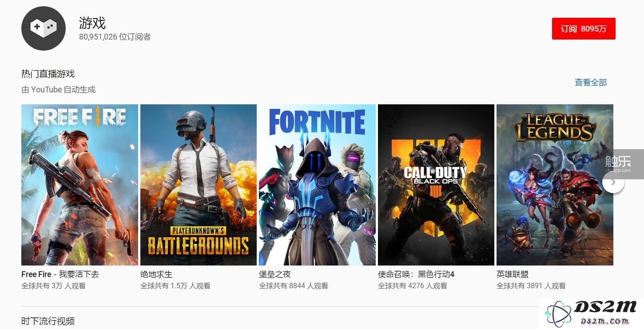The height and width of the screenshot is (329, 644).
Task: Open the Free Fire game poster
Action: coord(80,185)
